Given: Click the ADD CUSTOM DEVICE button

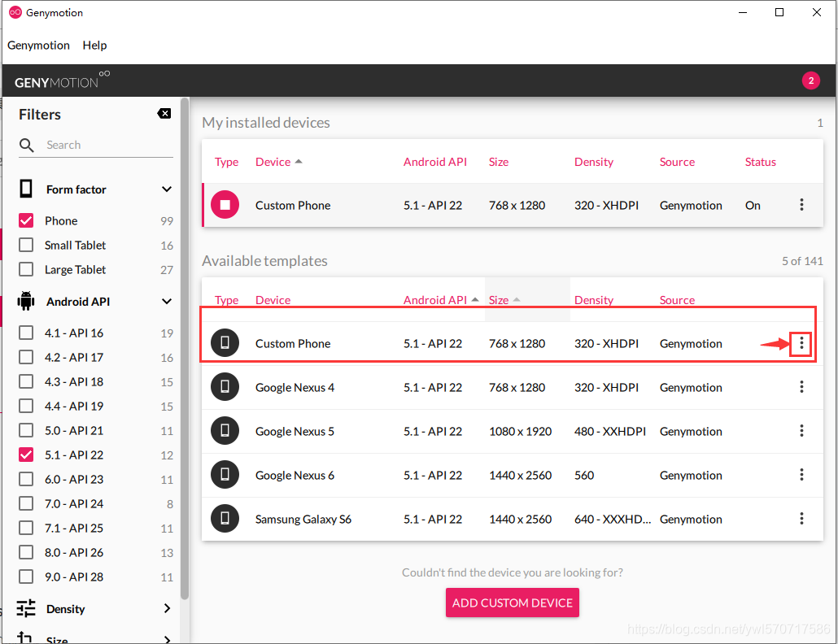Looking at the screenshot, I should 512,603.
